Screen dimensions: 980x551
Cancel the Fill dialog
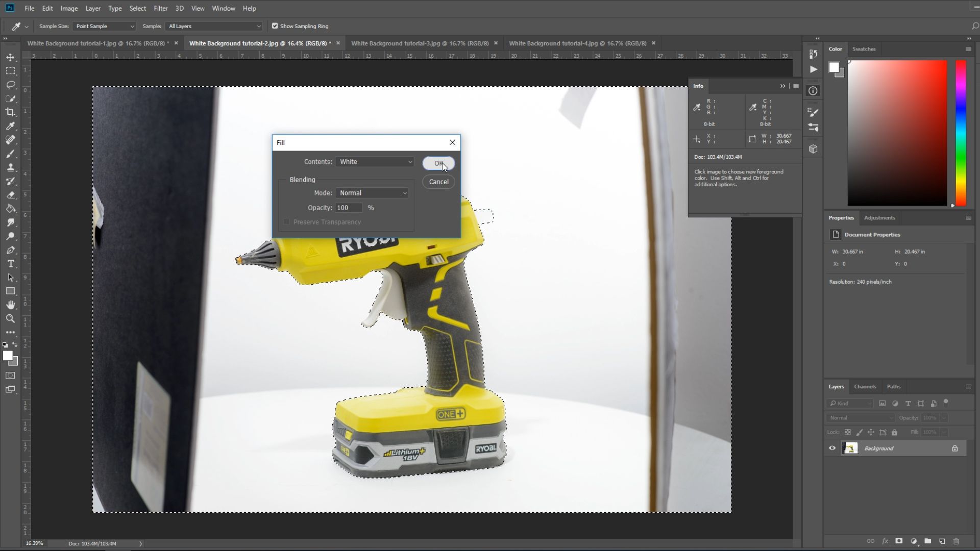[438, 182]
